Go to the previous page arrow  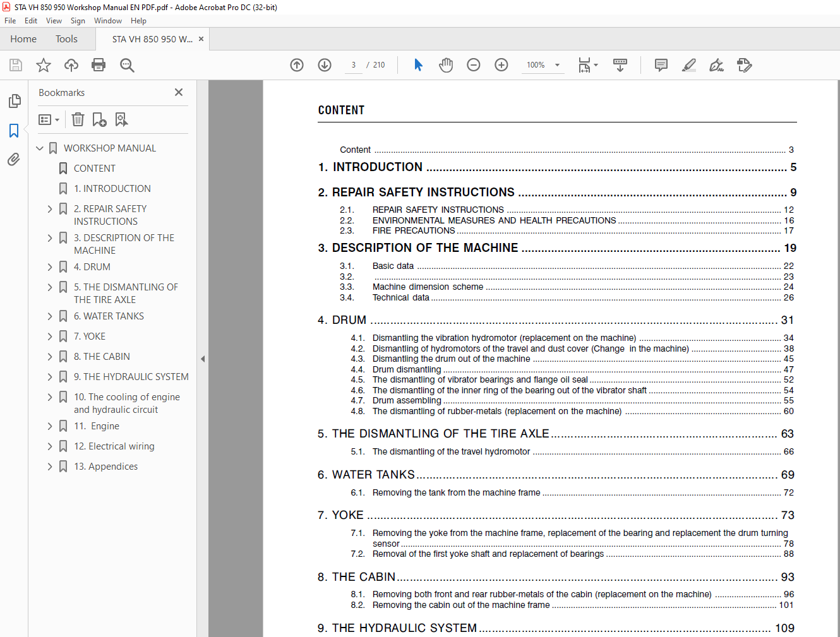(297, 65)
